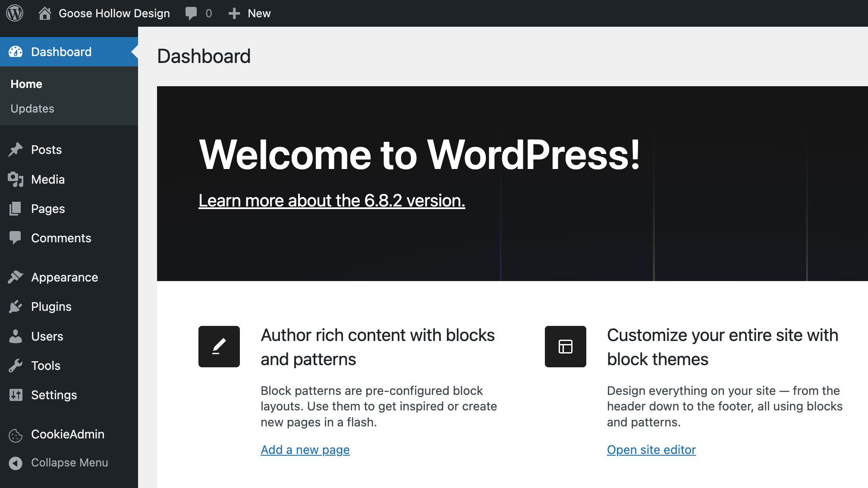
Task: Click the Comments speech bubble icon in sidebar
Action: coord(16,238)
